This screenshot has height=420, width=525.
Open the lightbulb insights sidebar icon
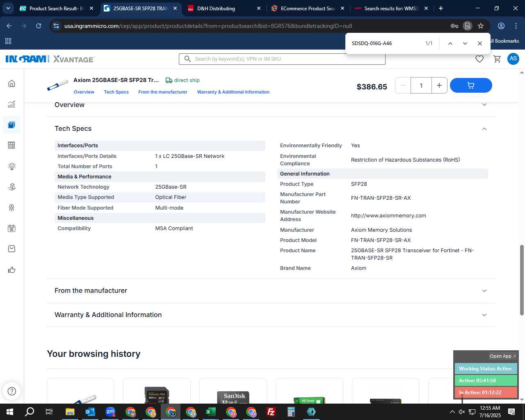coord(11,166)
